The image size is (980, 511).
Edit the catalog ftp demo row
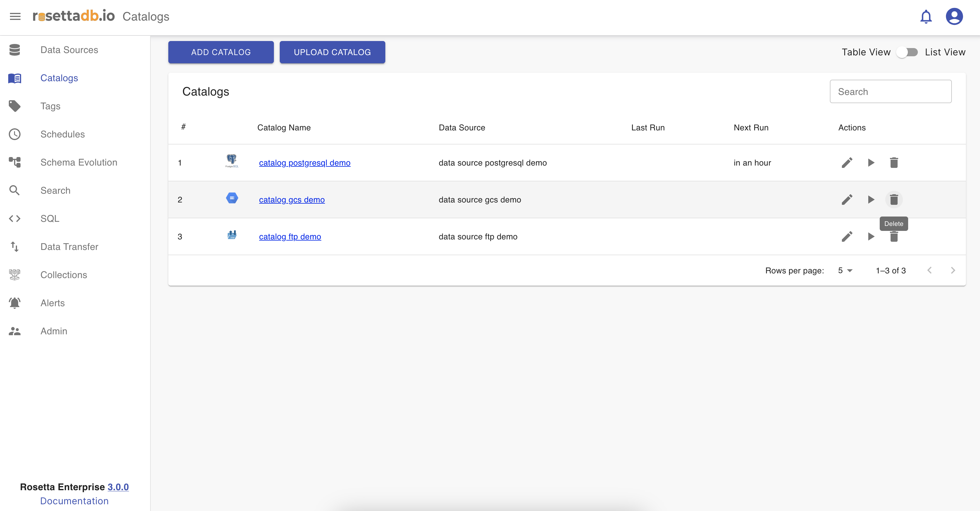tap(847, 236)
